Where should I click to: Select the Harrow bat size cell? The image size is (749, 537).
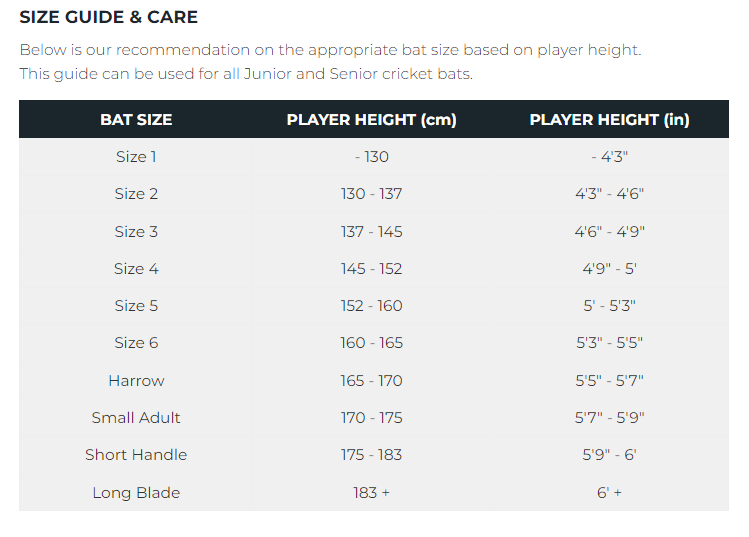(136, 381)
